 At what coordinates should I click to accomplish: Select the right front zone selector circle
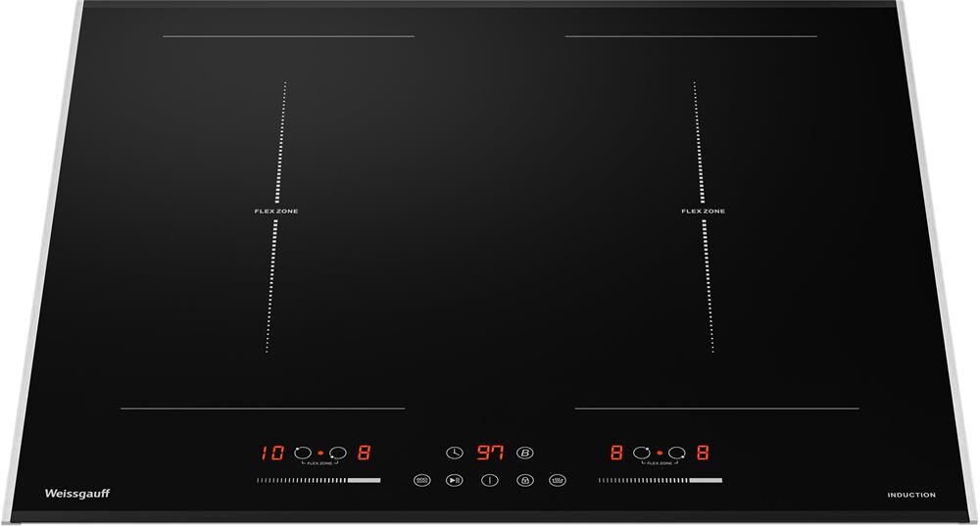pyautogui.click(x=677, y=453)
